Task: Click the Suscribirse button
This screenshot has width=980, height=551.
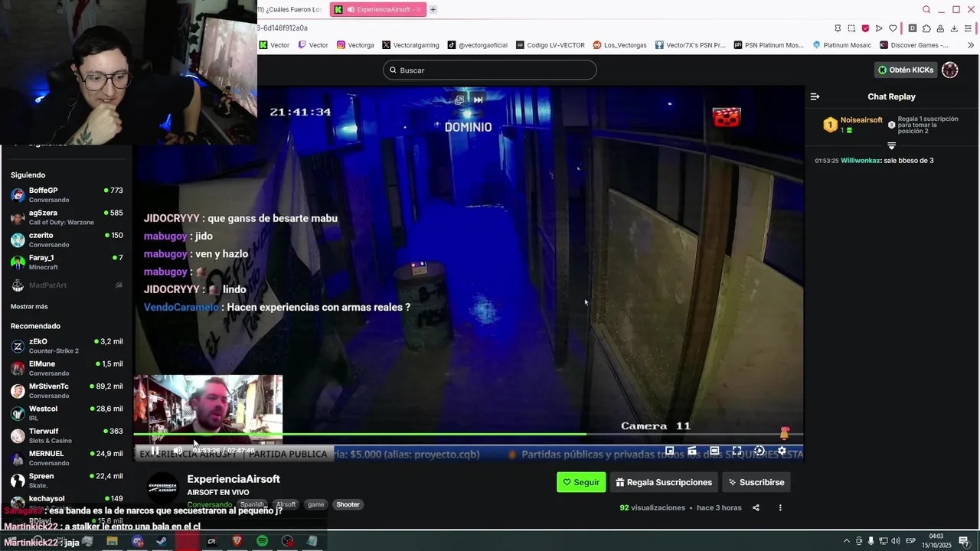Action: click(756, 482)
